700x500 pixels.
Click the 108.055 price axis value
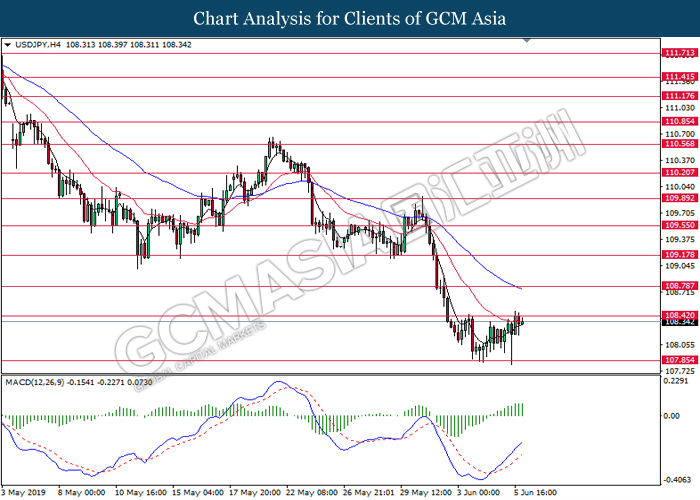click(x=680, y=345)
